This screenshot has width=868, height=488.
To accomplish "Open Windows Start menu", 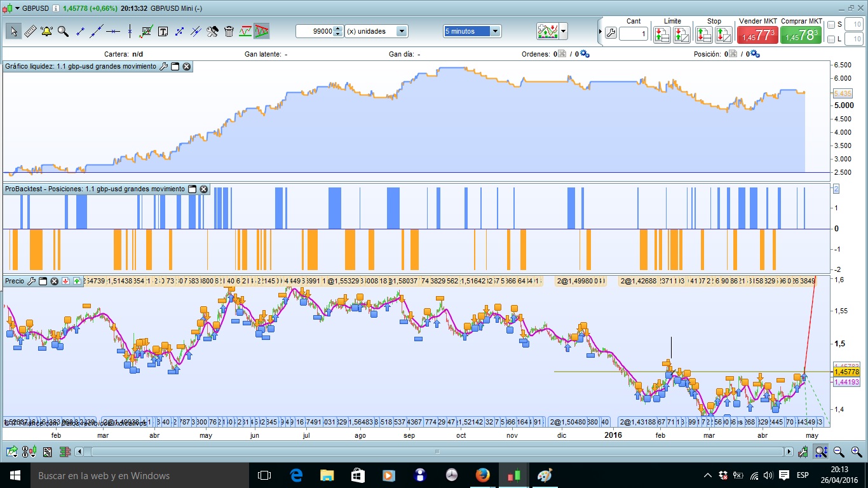I will point(15,475).
